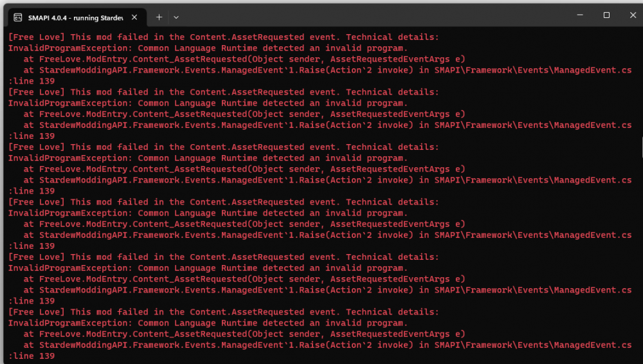Click the vertical scrollbar thumb on right edge
Image resolution: width=643 pixels, height=364 pixels.
click(641, 148)
